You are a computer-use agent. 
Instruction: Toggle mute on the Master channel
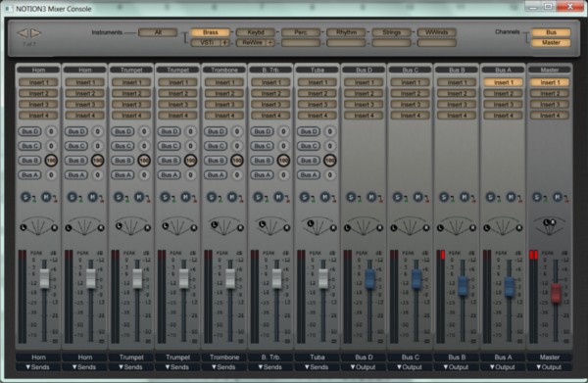click(558, 197)
